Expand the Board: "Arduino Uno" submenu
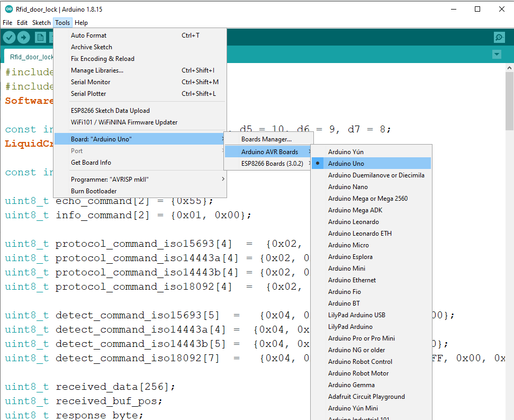This screenshot has width=514, height=420. 140,139
